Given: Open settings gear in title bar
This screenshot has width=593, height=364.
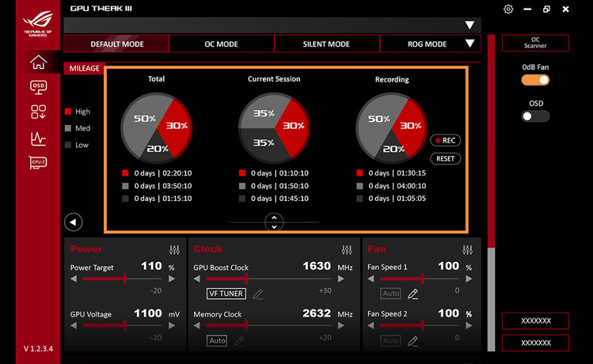Looking at the screenshot, I should coord(509,9).
